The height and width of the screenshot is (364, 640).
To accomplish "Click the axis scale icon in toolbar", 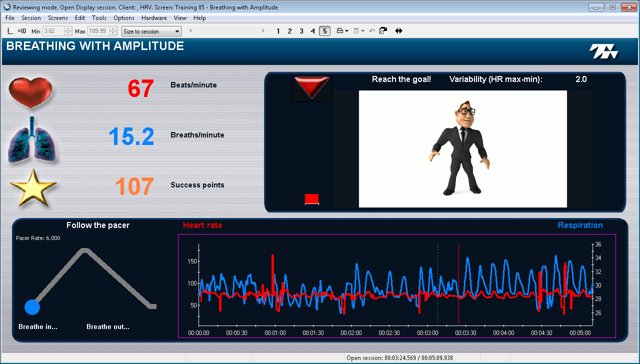I will [10, 31].
